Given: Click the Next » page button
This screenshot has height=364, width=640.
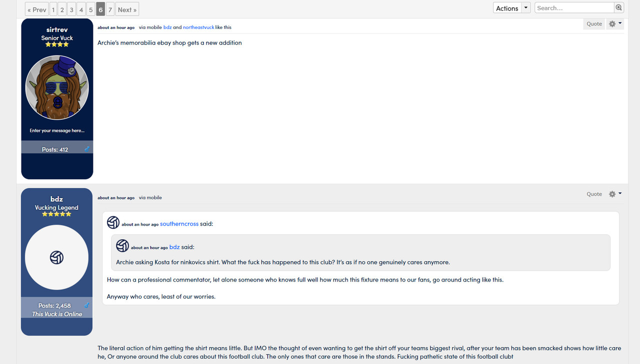Looking at the screenshot, I should pos(127,9).
